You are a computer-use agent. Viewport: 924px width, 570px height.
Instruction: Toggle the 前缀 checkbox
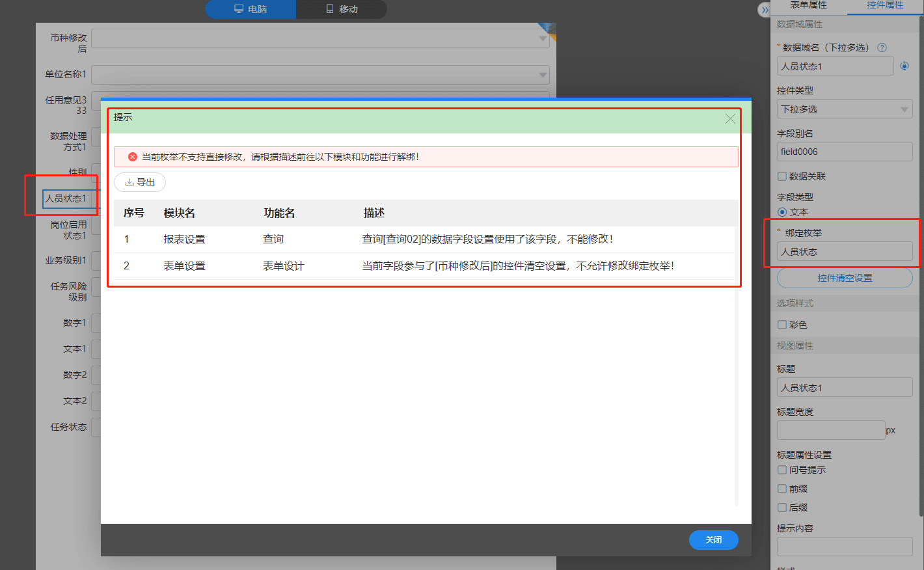pyautogui.click(x=782, y=489)
